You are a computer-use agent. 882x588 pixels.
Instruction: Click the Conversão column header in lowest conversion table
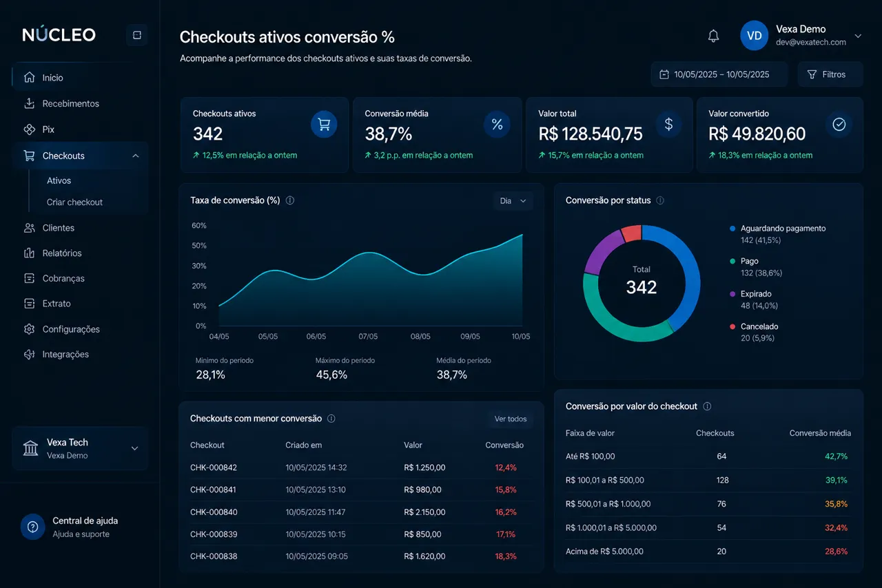pos(504,445)
